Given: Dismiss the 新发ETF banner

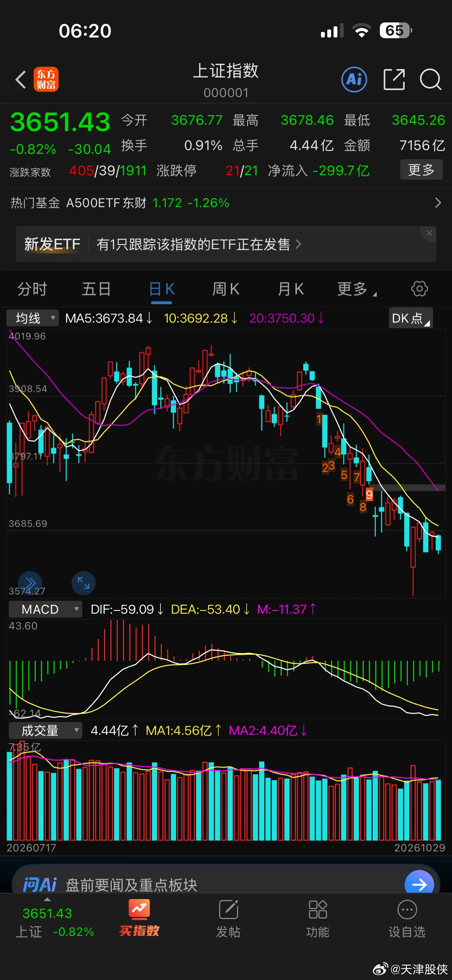Looking at the screenshot, I should [x=430, y=233].
